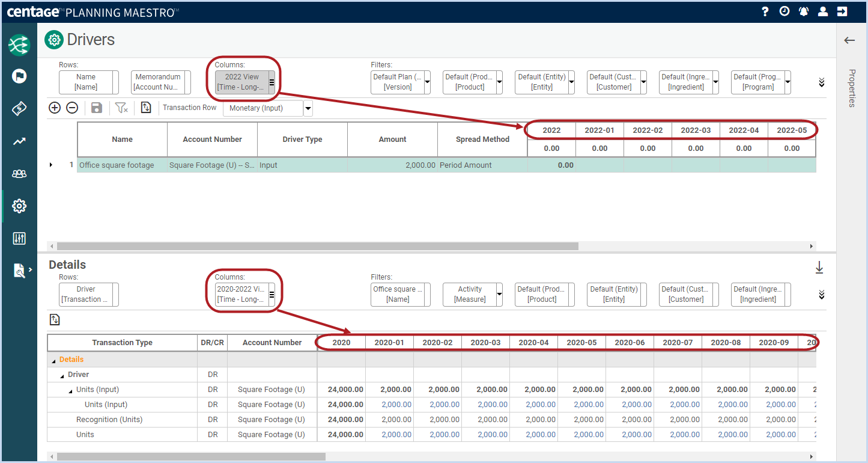Screen dimensions: 868x463
Task: Click the Driver Type column header
Action: 302,140
